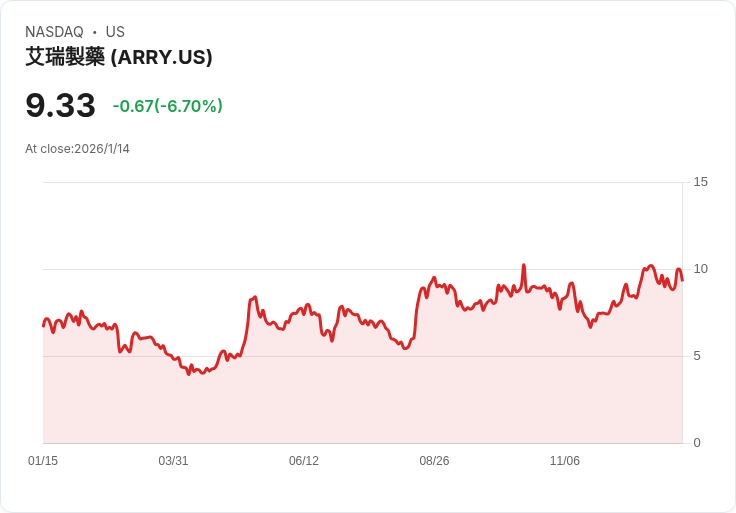Click the 0 price axis label
Viewport: 736px width, 513px height.
click(697, 443)
